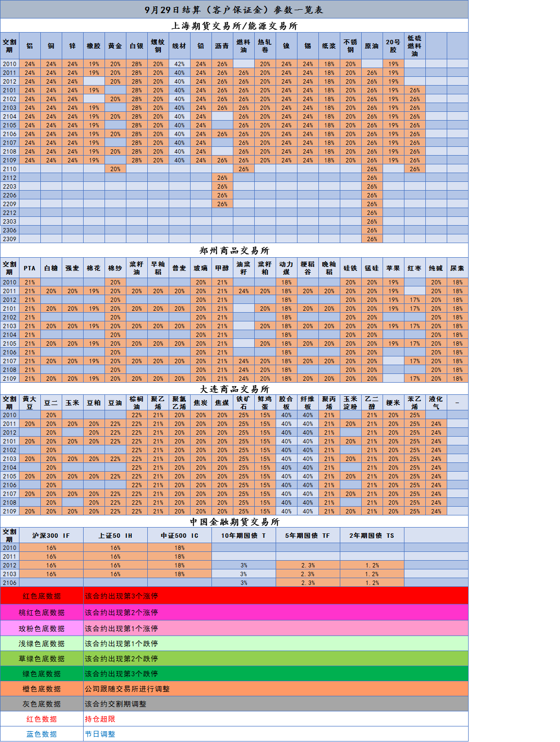
Task: Click the 线材 column header
Action: coord(179,46)
